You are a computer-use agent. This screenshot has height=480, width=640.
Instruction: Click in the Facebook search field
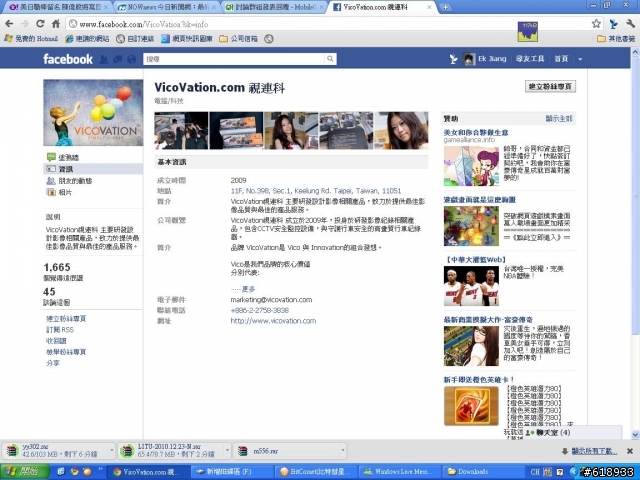234,59
